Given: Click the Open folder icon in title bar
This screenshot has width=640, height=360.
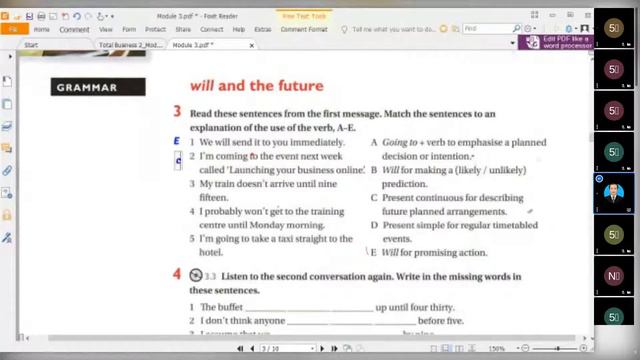Looking at the screenshot, I should [17, 16].
